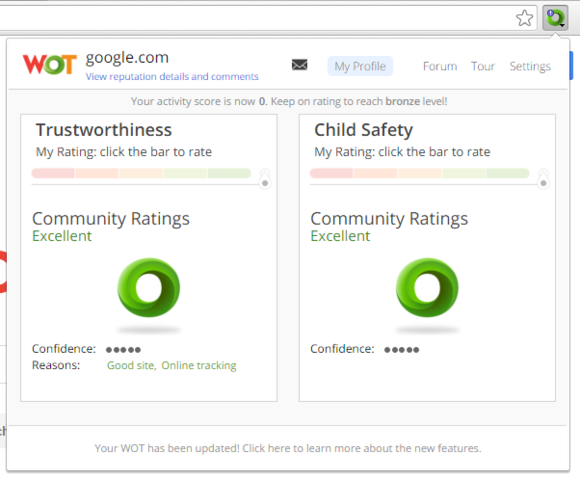The image size is (580, 480).
Task: Rate Child Safety red (very poor) segment
Action: 331,173
